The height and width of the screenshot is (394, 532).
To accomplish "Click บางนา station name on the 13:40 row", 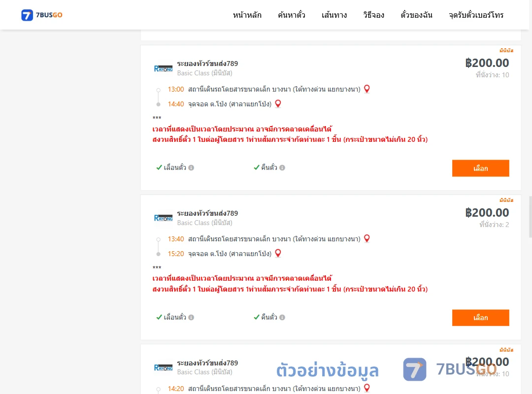I will pos(274,239).
